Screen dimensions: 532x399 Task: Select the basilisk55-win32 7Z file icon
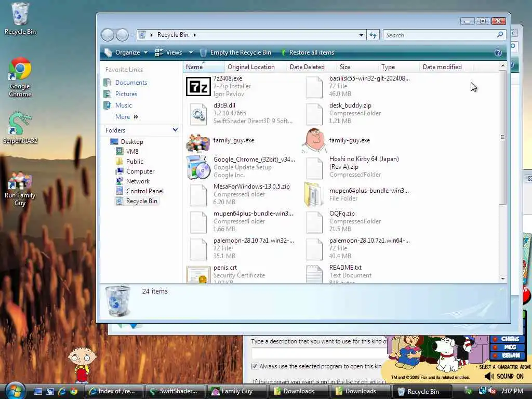314,87
